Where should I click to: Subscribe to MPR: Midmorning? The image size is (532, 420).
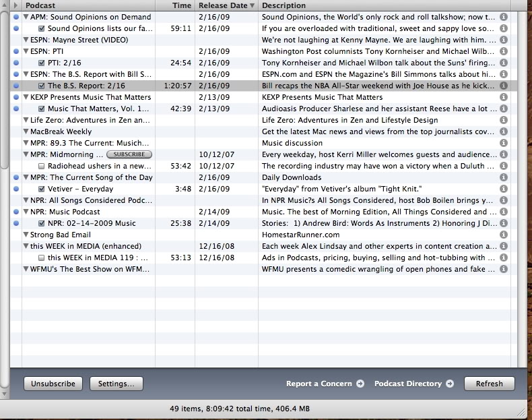129,154
